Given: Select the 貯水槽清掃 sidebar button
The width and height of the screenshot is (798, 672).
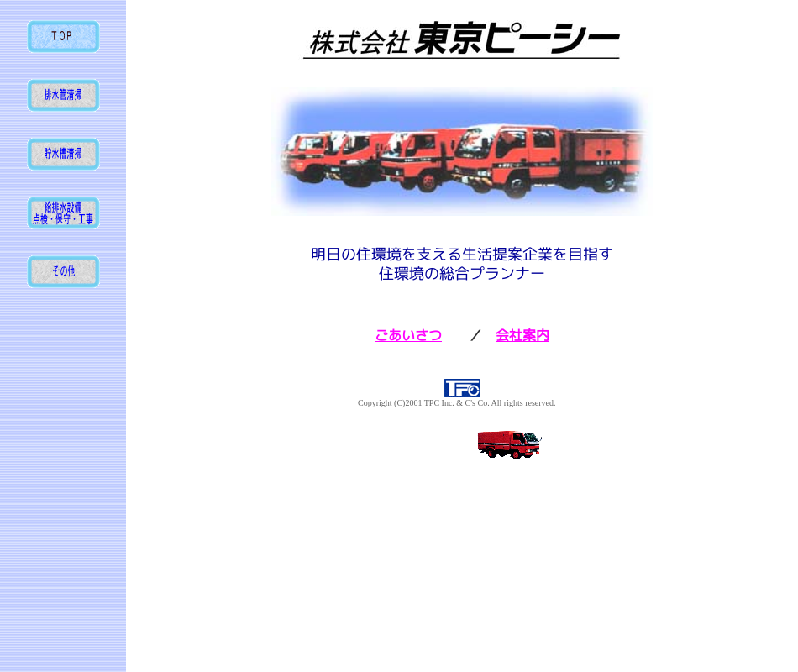Looking at the screenshot, I should (x=63, y=154).
